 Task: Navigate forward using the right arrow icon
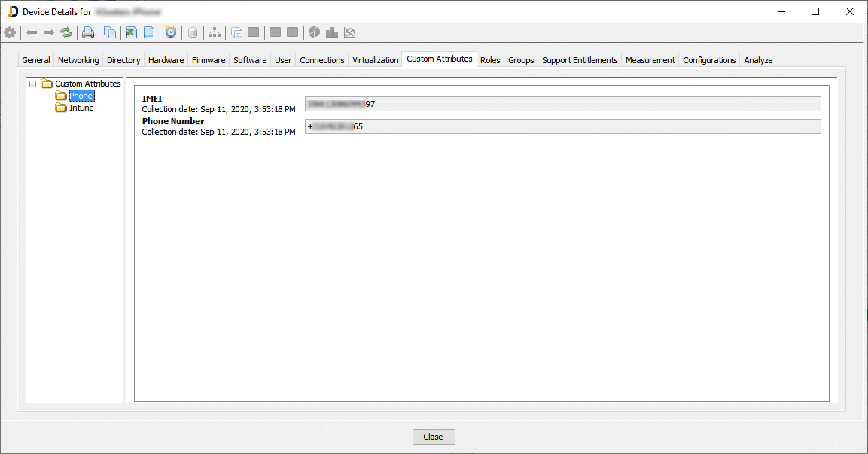click(x=47, y=32)
